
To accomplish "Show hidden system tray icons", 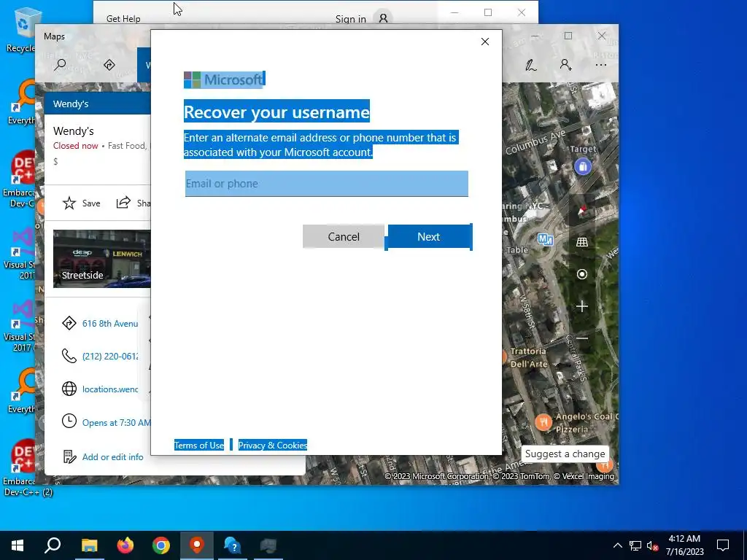I will (x=617, y=545).
